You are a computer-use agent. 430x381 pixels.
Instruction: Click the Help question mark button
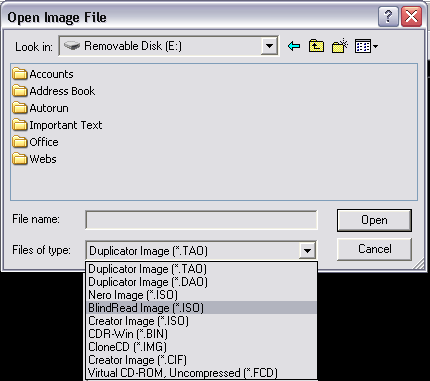click(x=388, y=16)
